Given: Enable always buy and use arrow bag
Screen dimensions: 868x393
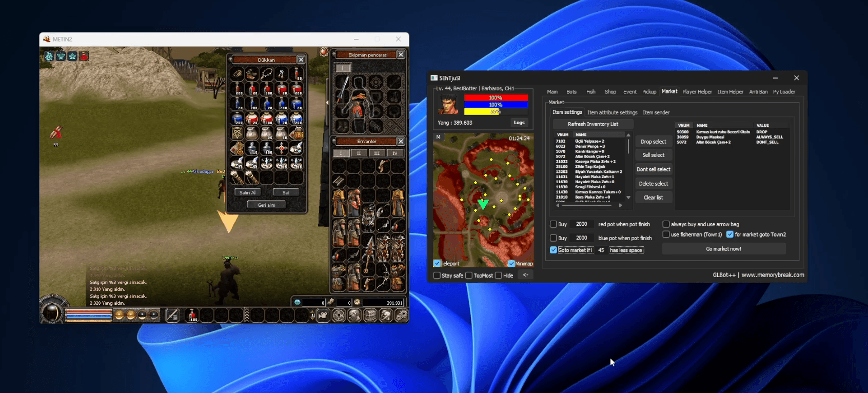Looking at the screenshot, I should (666, 224).
